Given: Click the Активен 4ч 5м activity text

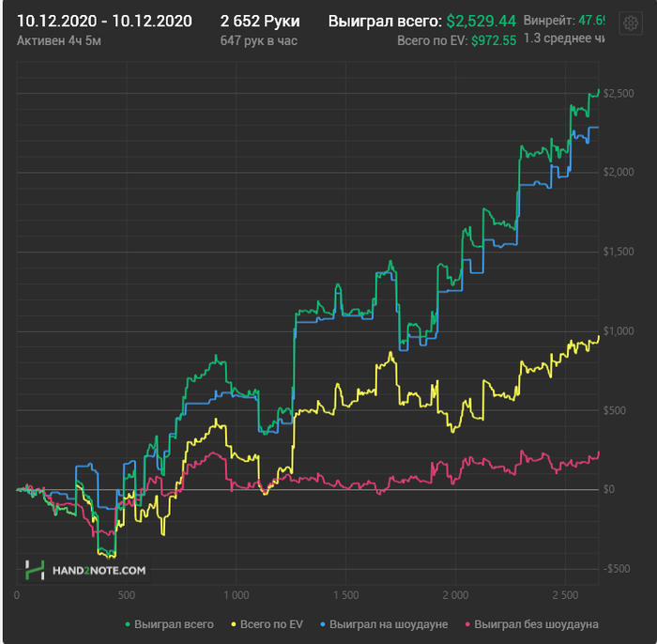Looking at the screenshot, I should pos(58,40).
